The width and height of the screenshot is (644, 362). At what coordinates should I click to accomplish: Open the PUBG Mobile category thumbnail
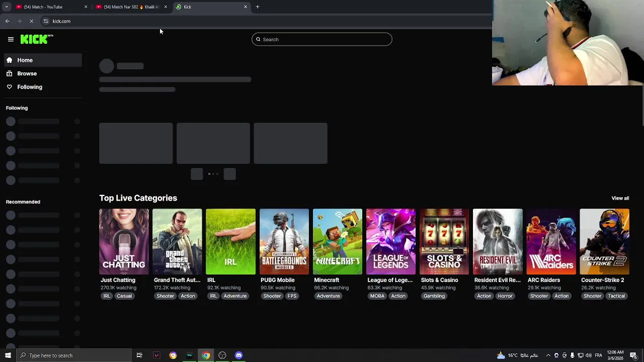(x=284, y=241)
